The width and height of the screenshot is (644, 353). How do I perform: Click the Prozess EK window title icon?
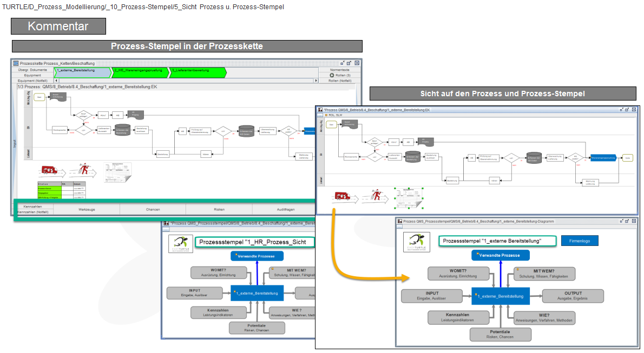click(x=320, y=110)
